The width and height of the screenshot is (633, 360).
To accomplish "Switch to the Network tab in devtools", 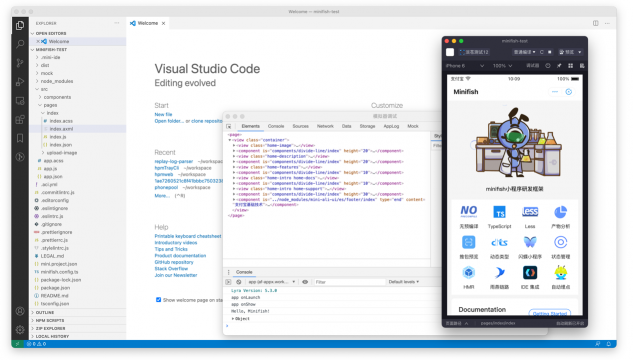I will pos(325,126).
